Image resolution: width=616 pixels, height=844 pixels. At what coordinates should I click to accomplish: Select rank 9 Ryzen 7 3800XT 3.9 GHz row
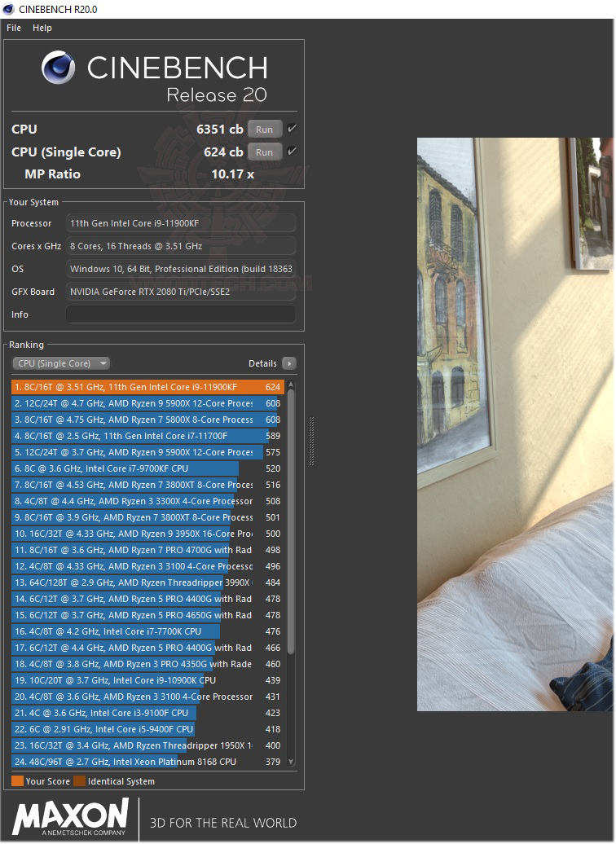click(147, 517)
